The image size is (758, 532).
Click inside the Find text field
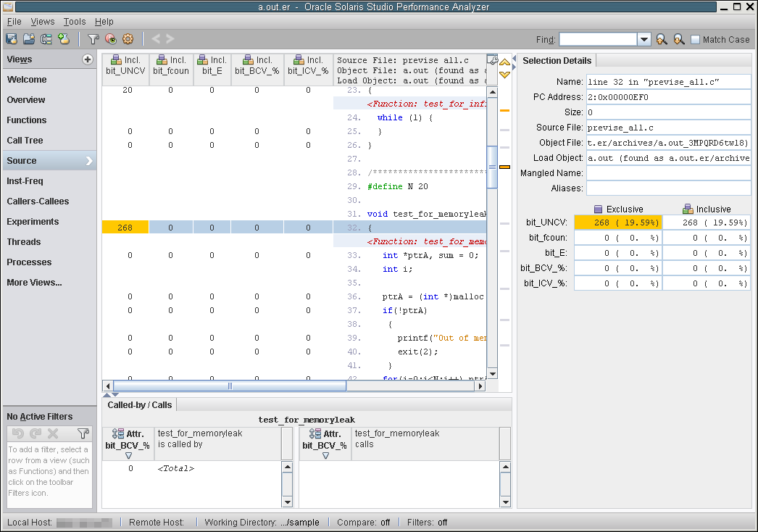[x=598, y=40]
